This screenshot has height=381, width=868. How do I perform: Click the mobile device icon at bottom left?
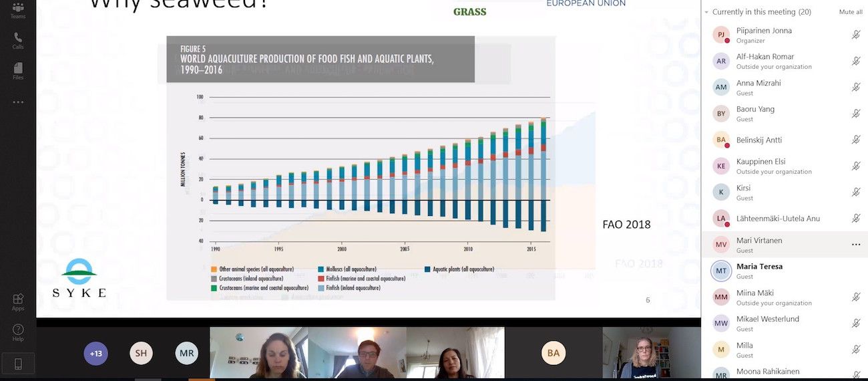(x=18, y=364)
